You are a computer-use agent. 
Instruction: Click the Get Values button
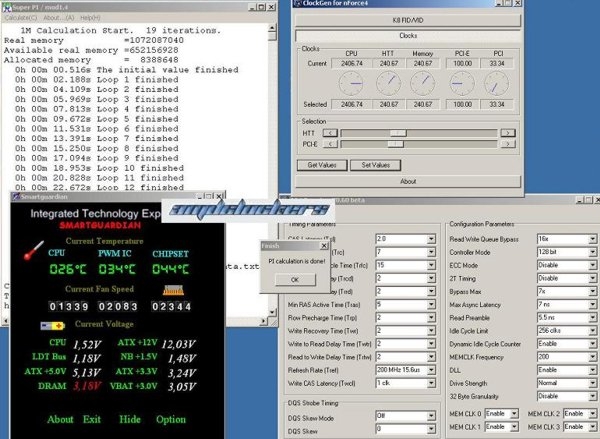point(326,164)
